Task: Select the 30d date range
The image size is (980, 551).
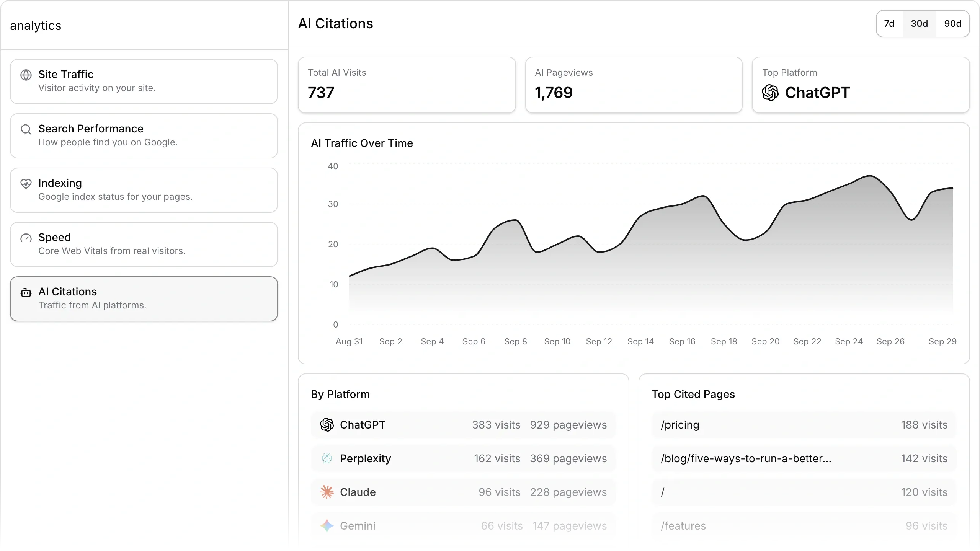Action: tap(920, 24)
